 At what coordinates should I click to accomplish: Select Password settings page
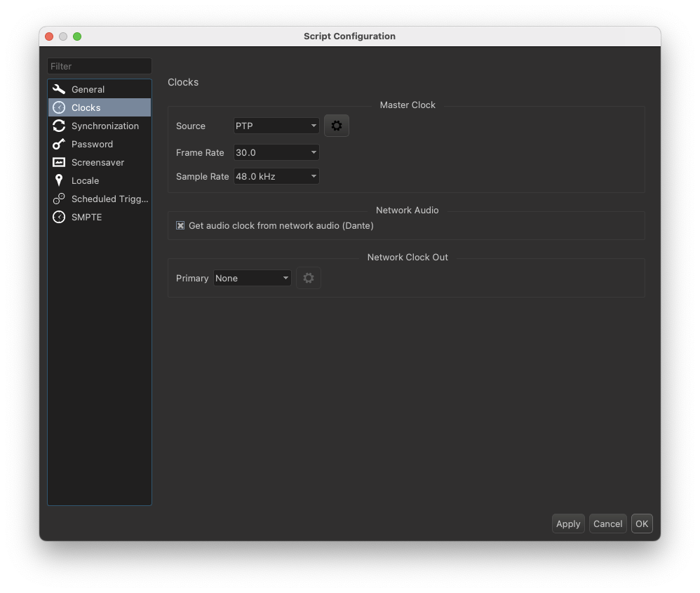pyautogui.click(x=100, y=145)
